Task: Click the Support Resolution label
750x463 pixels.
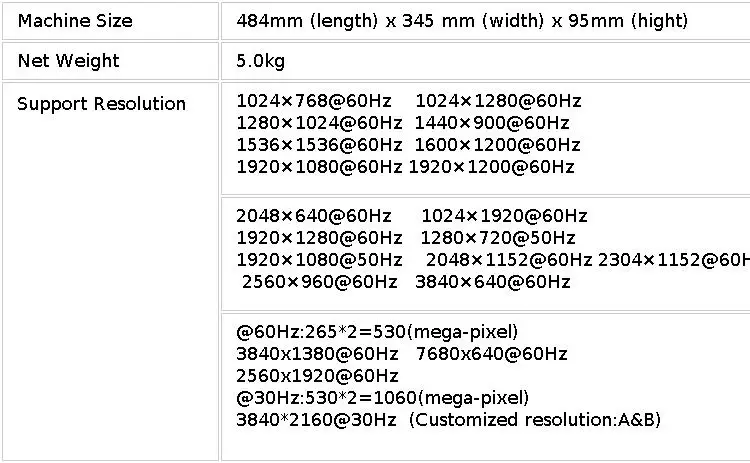Action: coord(101,104)
